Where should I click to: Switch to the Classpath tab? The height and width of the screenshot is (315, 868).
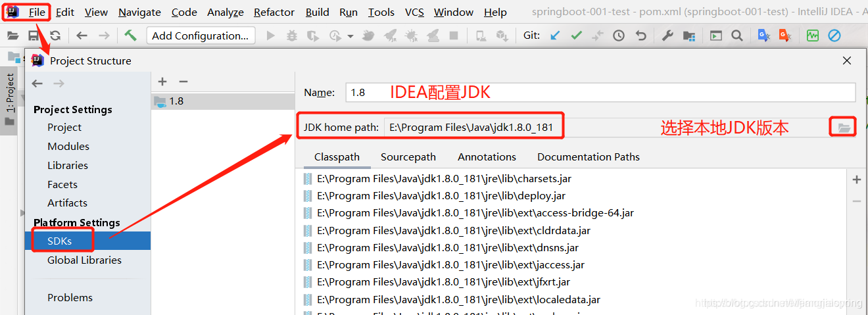337,157
